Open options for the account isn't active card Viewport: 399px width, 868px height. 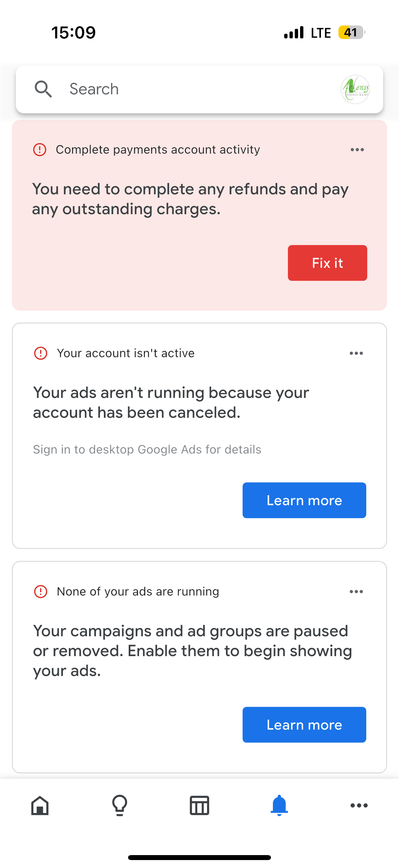pyautogui.click(x=356, y=353)
